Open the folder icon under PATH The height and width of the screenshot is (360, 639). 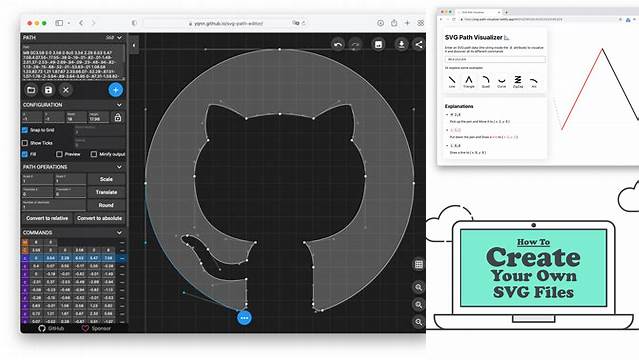(31, 90)
